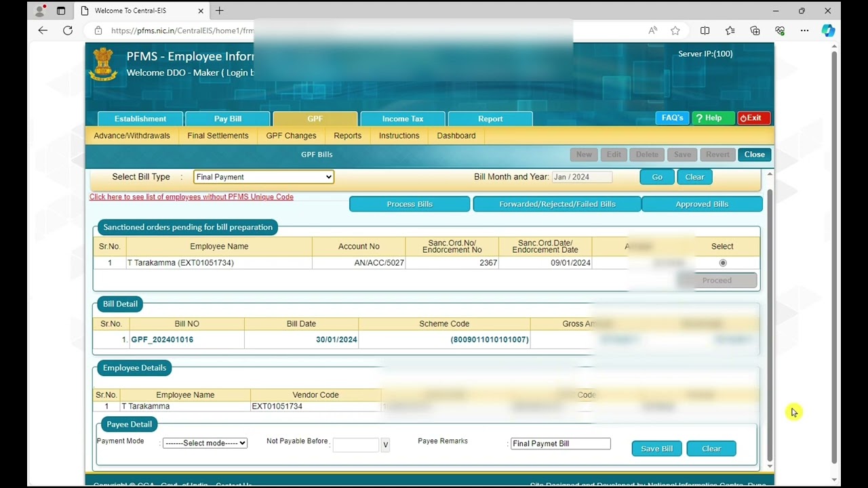Viewport: 868px width, 488px height.
Task: Click Process Bills button
Action: coord(410,204)
